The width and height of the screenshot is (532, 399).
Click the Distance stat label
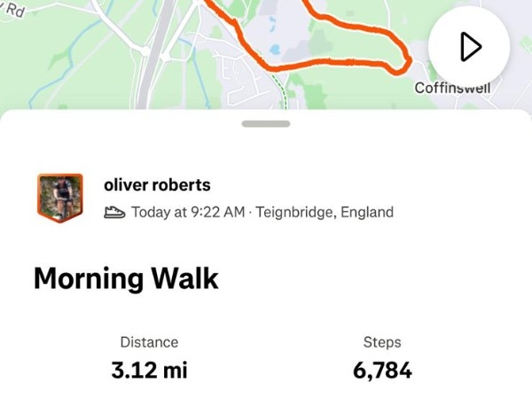coord(149,342)
